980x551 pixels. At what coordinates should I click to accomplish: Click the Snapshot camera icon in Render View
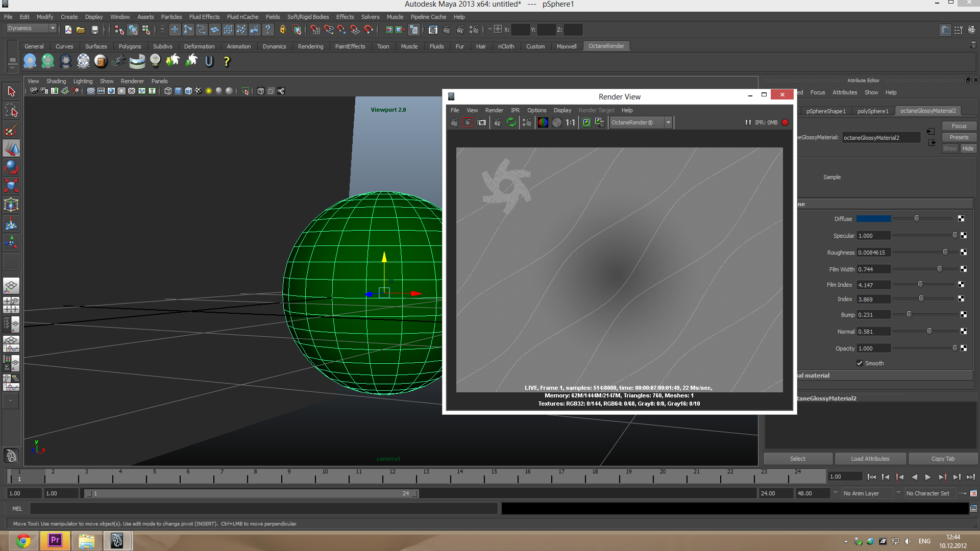[x=481, y=122]
